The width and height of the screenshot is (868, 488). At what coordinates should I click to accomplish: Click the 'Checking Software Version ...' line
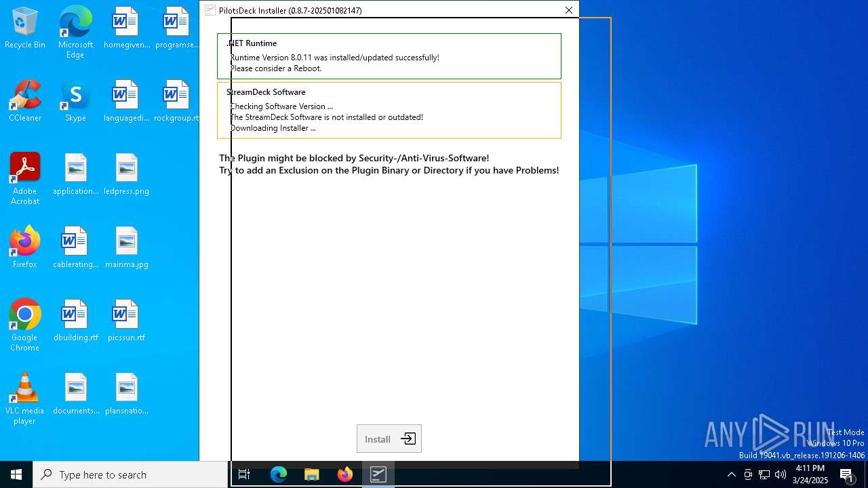(281, 106)
